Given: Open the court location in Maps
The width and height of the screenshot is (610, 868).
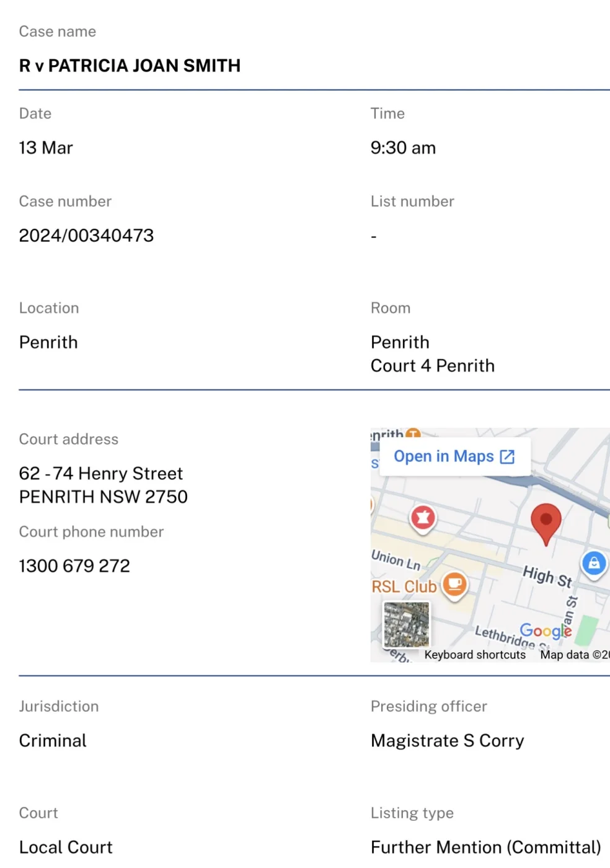Looking at the screenshot, I should [x=444, y=456].
